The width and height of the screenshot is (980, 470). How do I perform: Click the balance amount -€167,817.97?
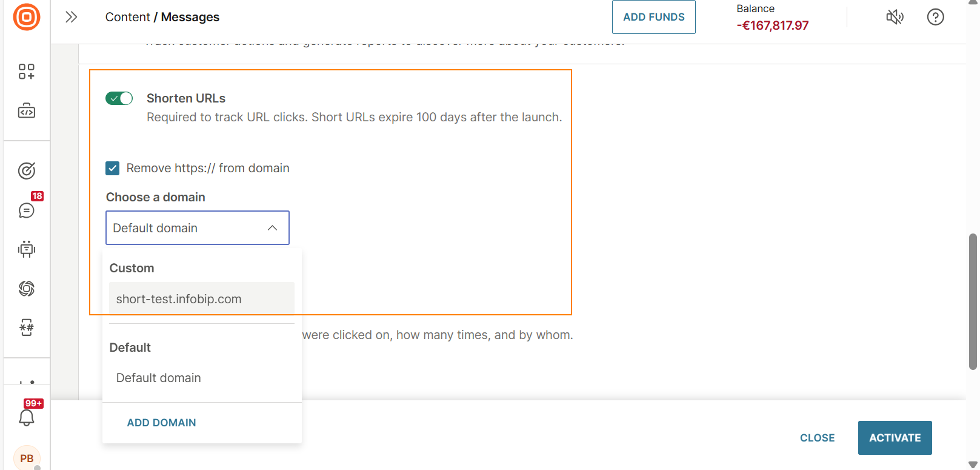(773, 25)
